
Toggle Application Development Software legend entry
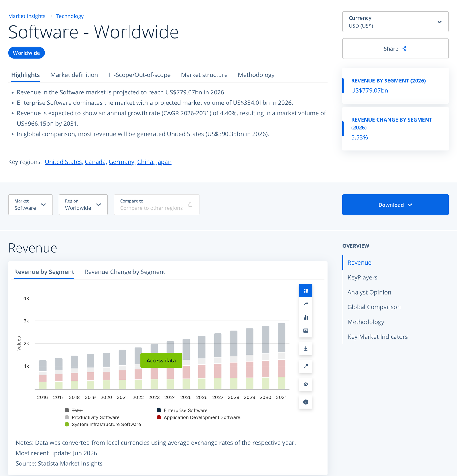(198, 417)
